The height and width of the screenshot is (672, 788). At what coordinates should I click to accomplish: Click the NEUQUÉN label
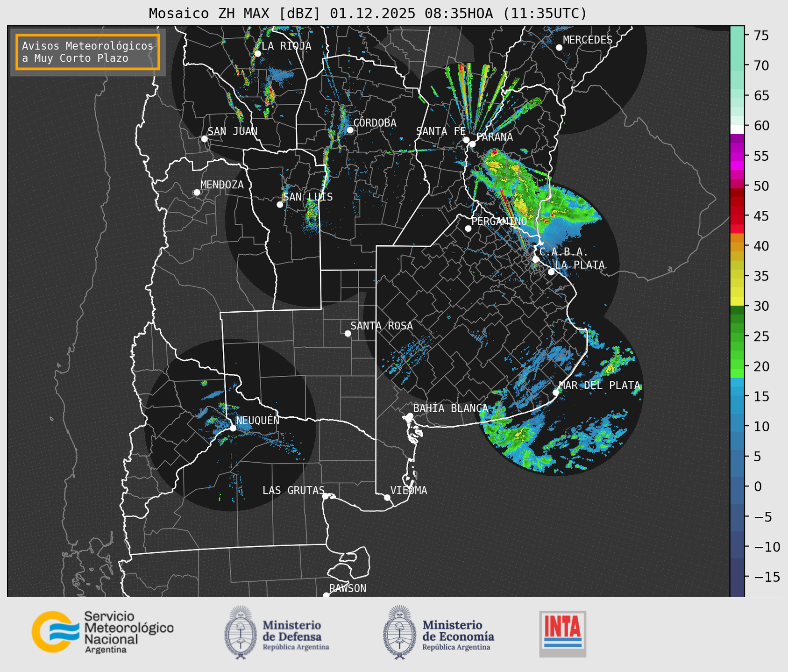tap(257, 420)
